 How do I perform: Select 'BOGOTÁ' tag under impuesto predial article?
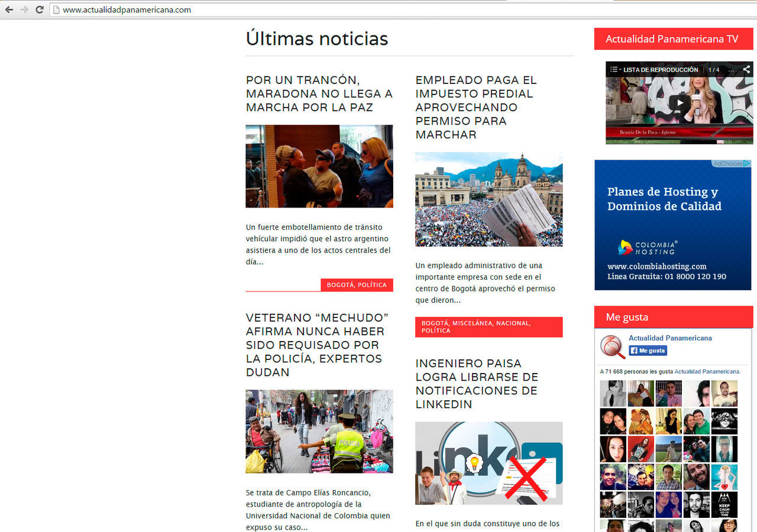pos(435,323)
